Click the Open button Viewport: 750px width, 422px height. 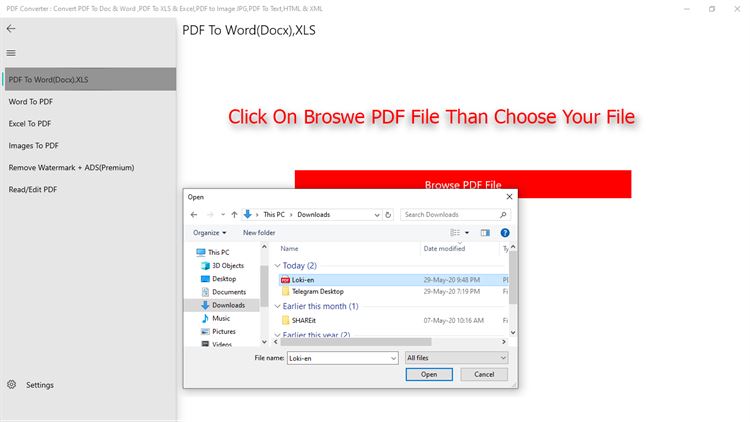coord(429,374)
